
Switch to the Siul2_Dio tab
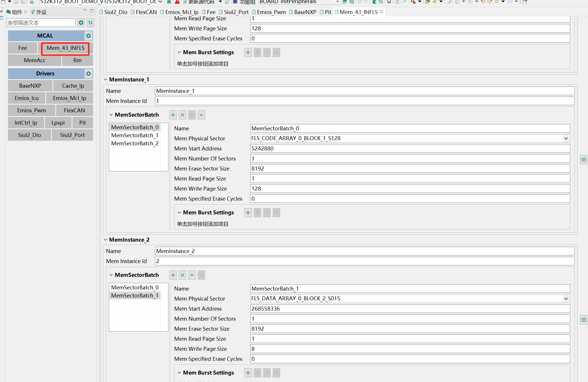113,12
